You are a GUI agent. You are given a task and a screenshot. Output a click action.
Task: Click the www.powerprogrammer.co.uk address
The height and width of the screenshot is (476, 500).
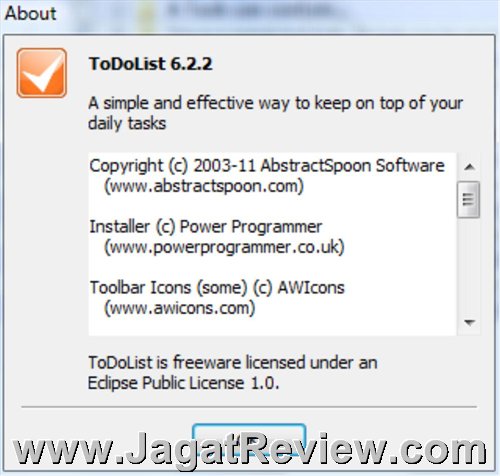[224, 247]
